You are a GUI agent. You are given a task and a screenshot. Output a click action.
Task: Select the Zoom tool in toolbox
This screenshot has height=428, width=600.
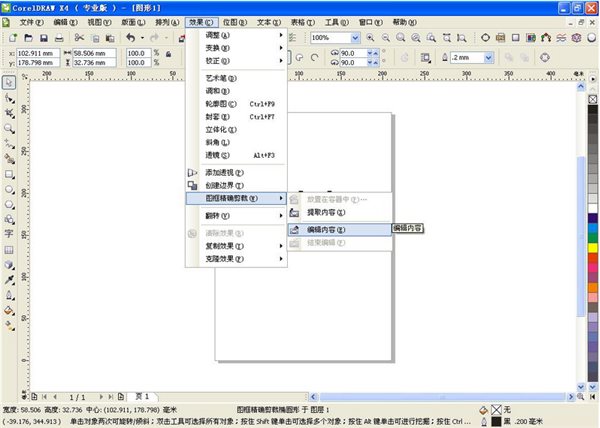click(x=9, y=129)
